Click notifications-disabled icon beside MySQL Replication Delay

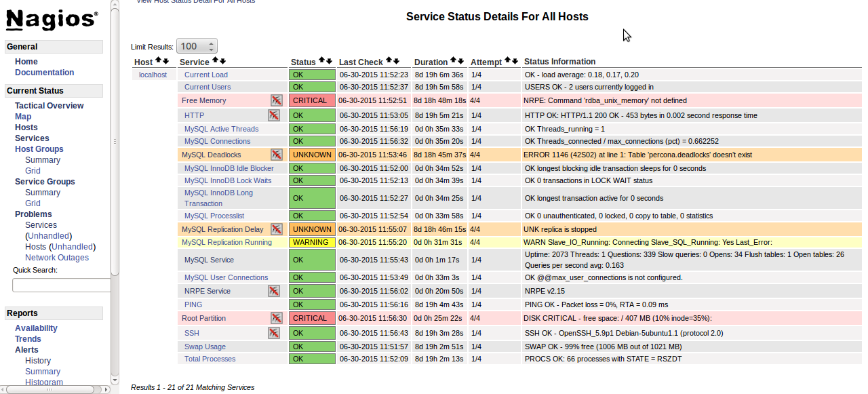[276, 229]
